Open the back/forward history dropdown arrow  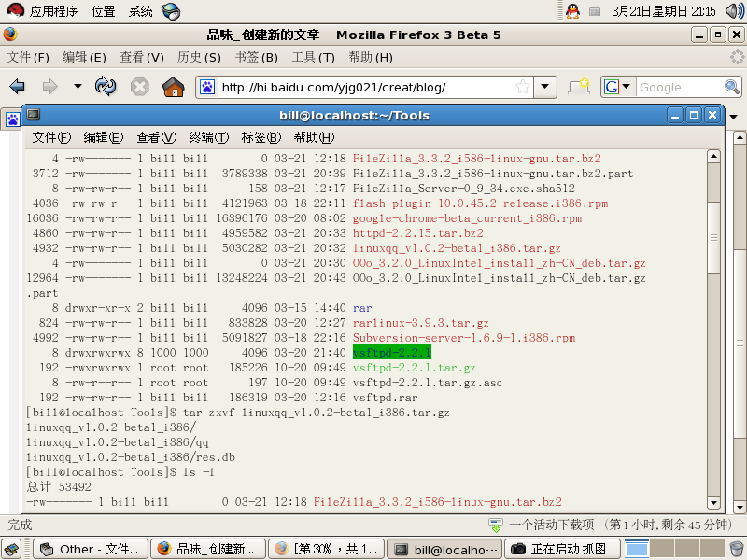[78, 87]
